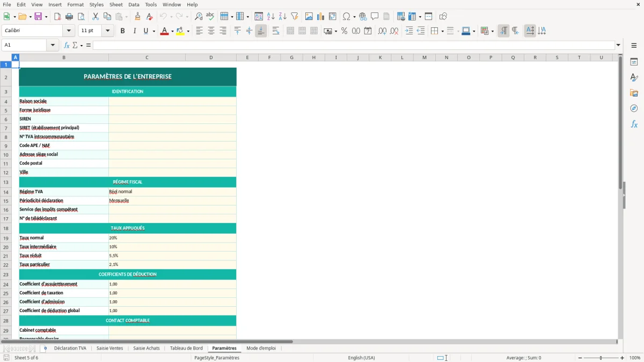Click the 100% zoom level text
Screen dimensions: 644x362
635,358
